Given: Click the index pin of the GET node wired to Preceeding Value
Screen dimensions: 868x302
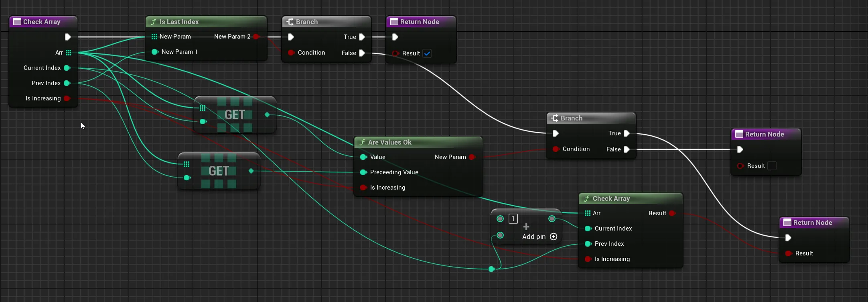Looking at the screenshot, I should [187, 178].
